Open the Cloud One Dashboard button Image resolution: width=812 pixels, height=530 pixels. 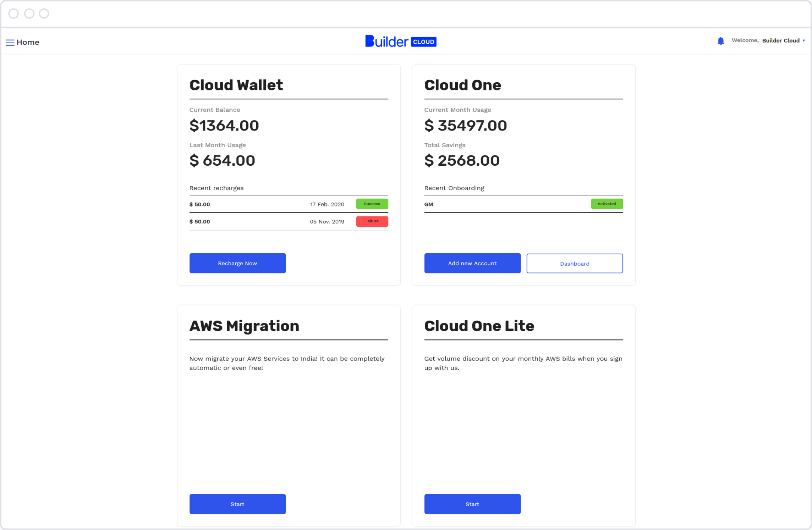[575, 263]
